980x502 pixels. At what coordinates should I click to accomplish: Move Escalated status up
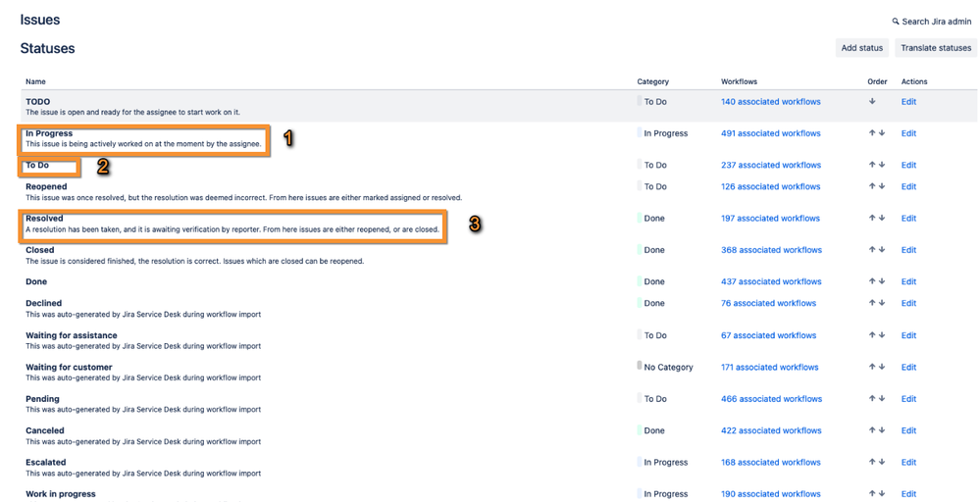tap(872, 462)
